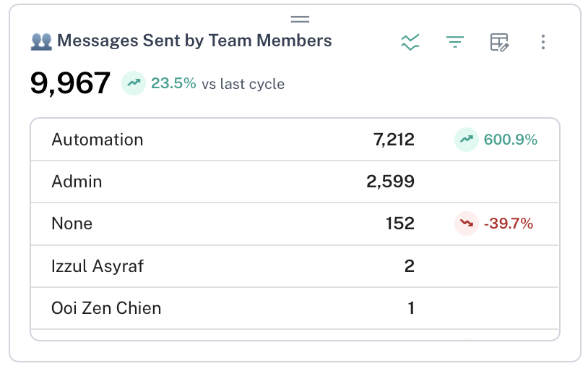Open the filter options icon
Screen dimensions: 588x366
454,42
